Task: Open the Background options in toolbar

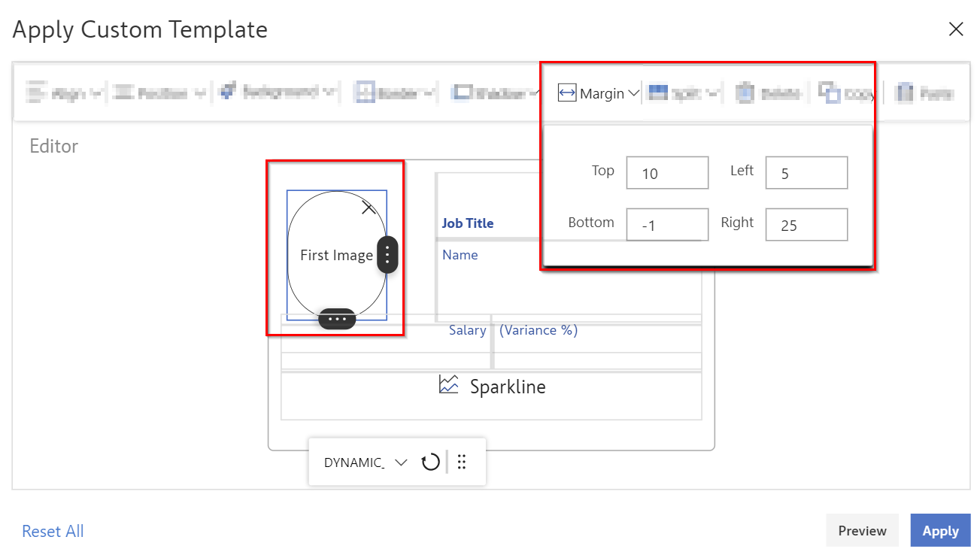Action: click(x=277, y=92)
